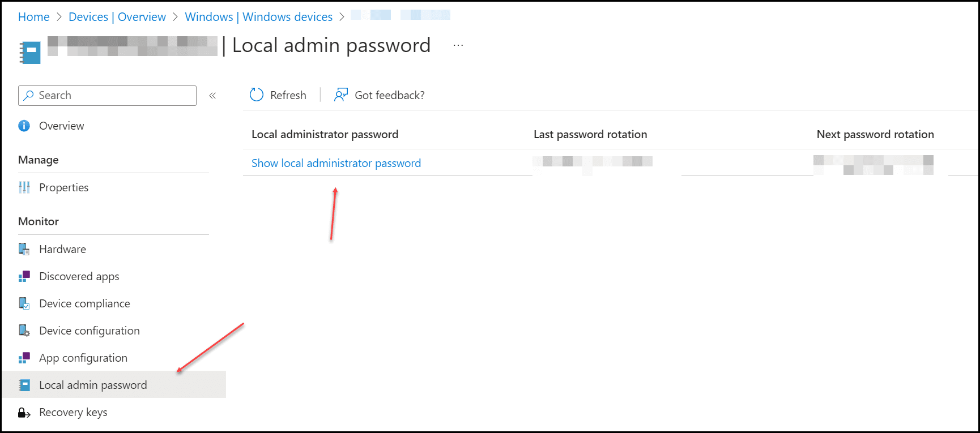Click the App configuration icon
The image size is (980, 433).
click(24, 358)
